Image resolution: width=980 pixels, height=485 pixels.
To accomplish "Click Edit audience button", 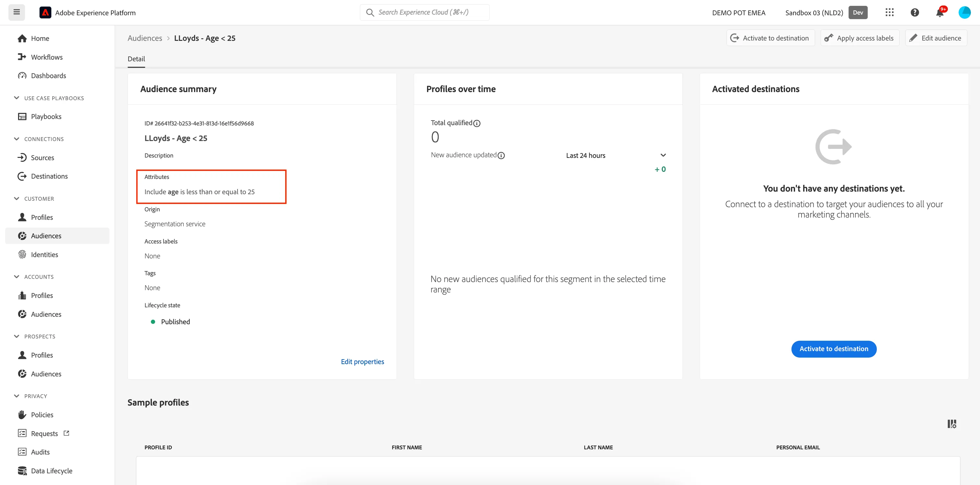I will (x=936, y=38).
